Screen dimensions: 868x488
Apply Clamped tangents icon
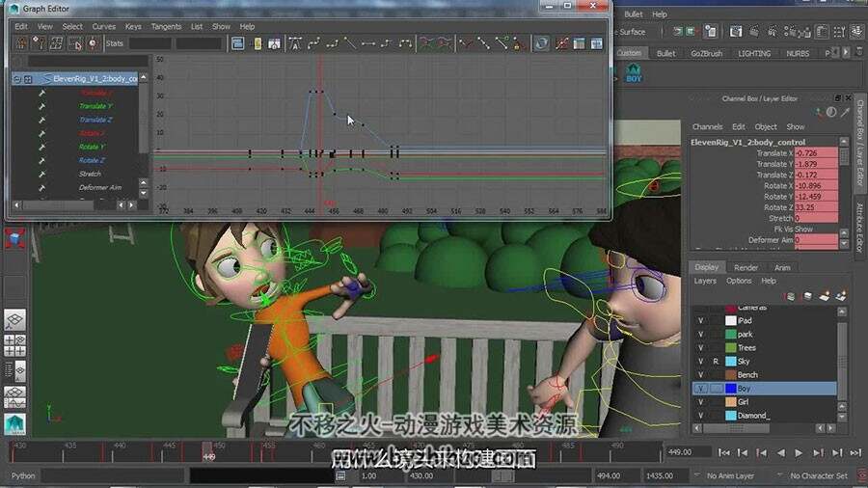pos(332,43)
